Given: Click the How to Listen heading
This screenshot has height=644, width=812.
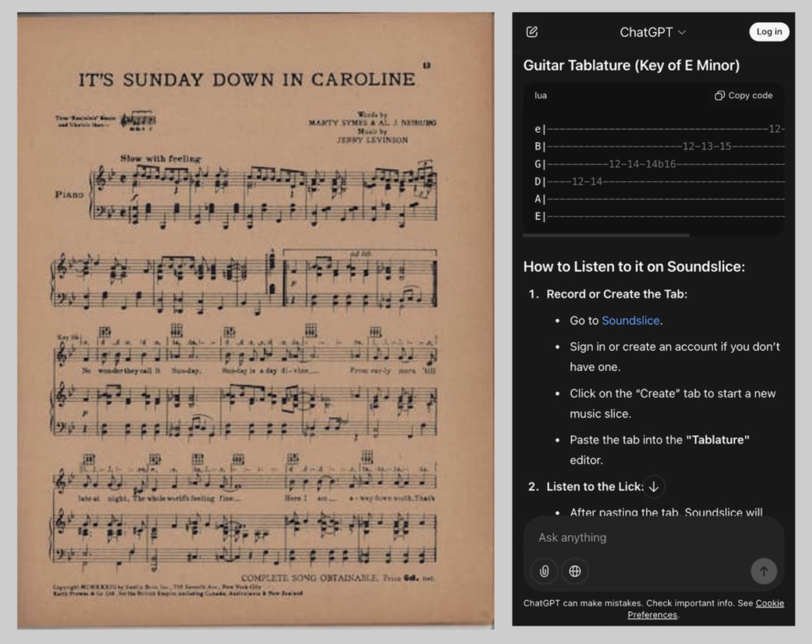Looking at the screenshot, I should pos(634,267).
